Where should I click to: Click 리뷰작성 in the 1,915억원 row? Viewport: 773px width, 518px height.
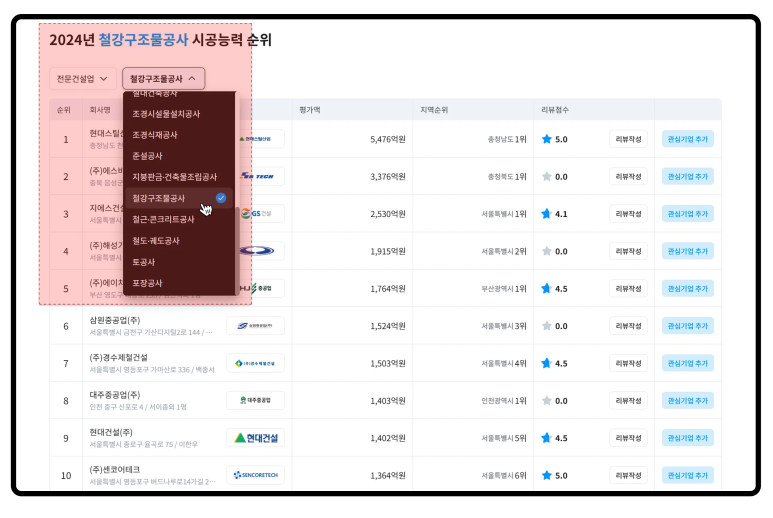628,251
